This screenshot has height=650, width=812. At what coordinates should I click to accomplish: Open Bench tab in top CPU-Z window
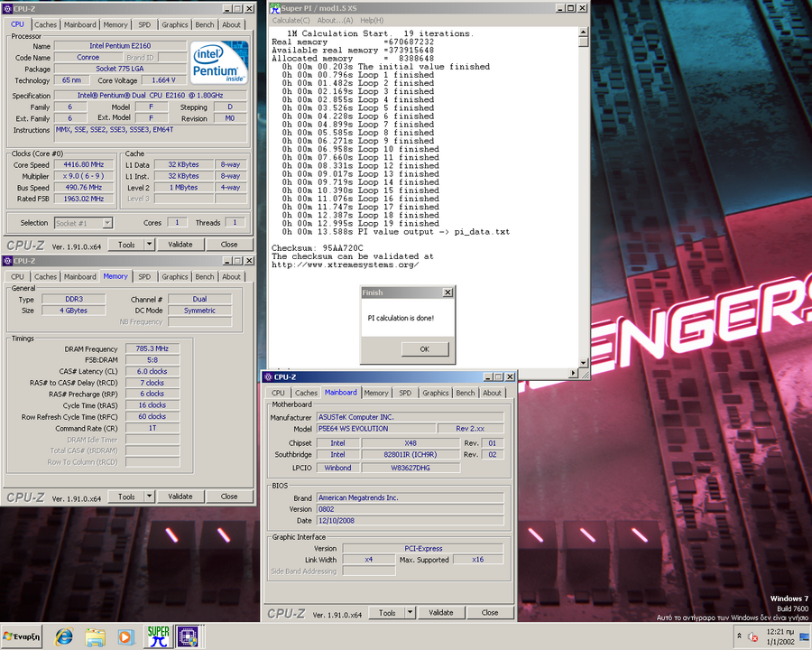pyautogui.click(x=205, y=25)
